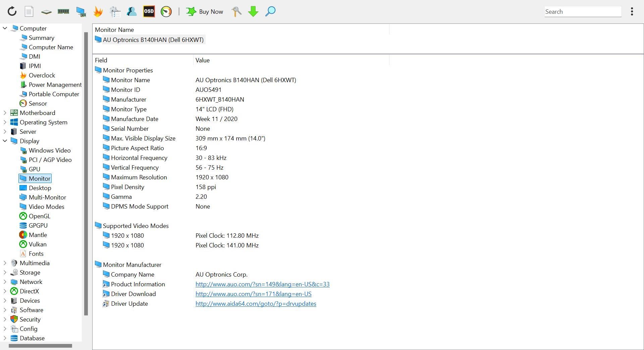Expand the Software tree node

(5, 310)
